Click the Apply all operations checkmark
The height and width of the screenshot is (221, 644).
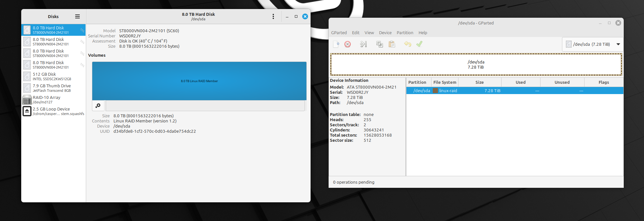click(x=419, y=44)
